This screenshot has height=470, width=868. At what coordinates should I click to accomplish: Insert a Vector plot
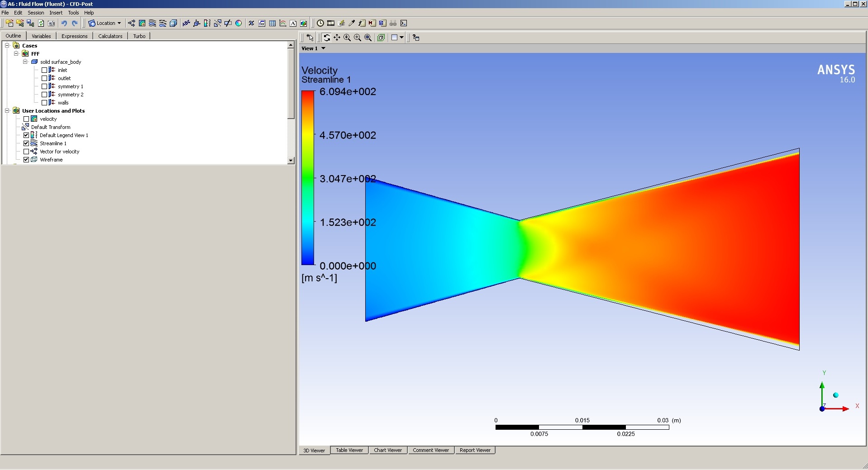pyautogui.click(x=131, y=23)
